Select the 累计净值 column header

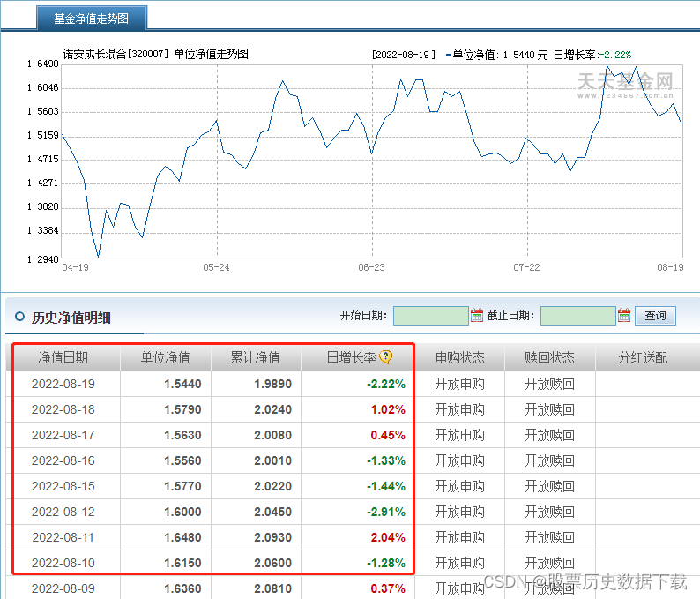[256, 357]
